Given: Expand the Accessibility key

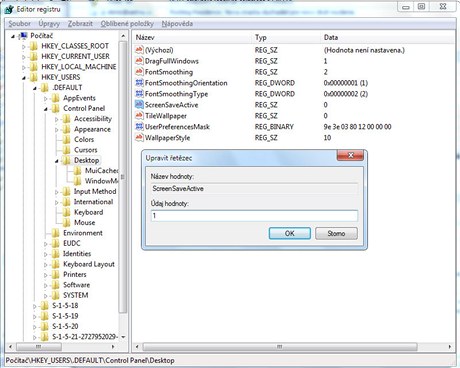Looking at the screenshot, I should [56, 119].
